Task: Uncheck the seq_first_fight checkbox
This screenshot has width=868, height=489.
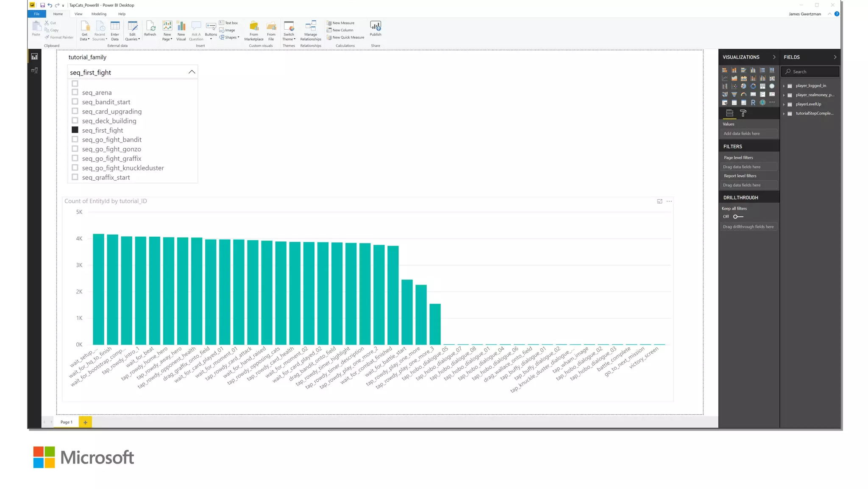Action: [75, 130]
